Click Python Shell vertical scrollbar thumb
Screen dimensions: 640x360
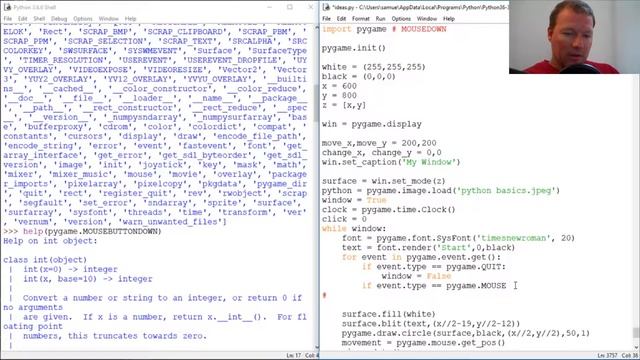click(x=316, y=103)
